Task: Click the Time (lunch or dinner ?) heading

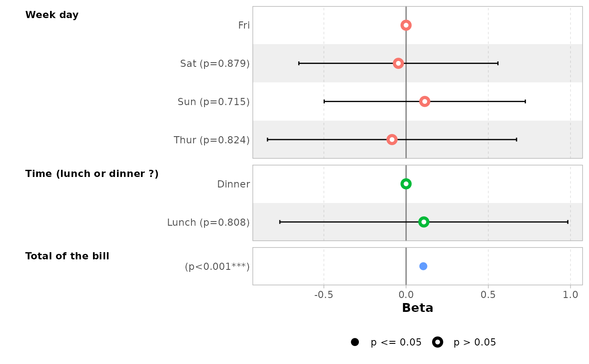Action: pyautogui.click(x=92, y=174)
